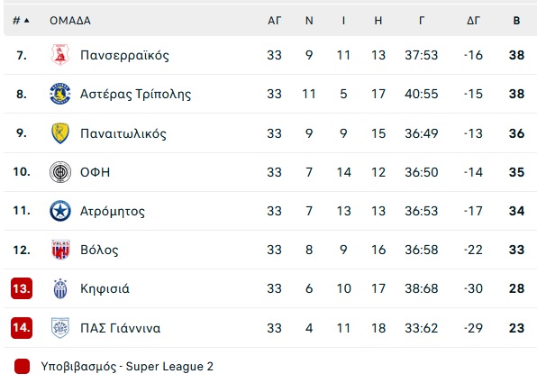The height and width of the screenshot is (392, 537).
Task: Sort by the ΔΓ goal difference header
Action: (473, 21)
